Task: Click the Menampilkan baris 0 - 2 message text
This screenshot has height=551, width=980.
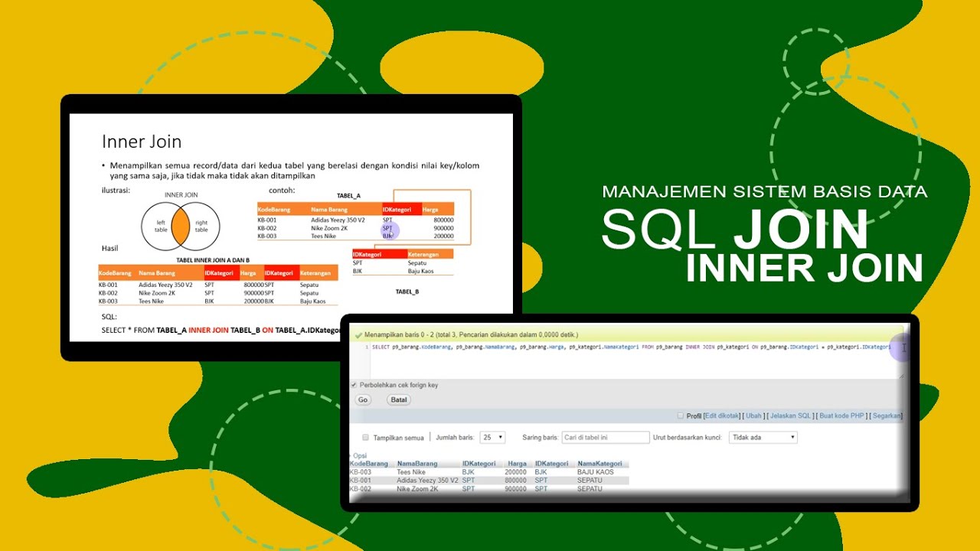Action: tap(471, 335)
